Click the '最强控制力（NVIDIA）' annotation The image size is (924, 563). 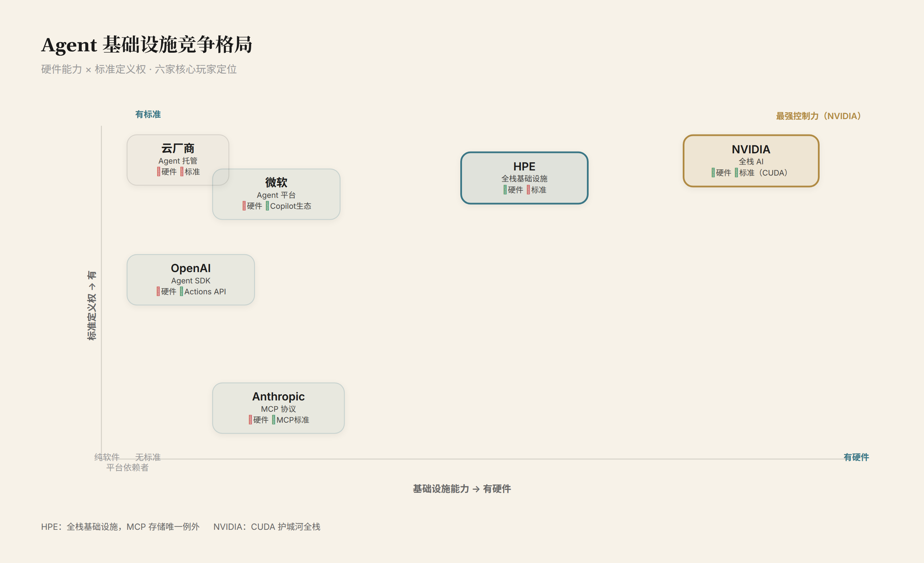pyautogui.click(x=819, y=116)
